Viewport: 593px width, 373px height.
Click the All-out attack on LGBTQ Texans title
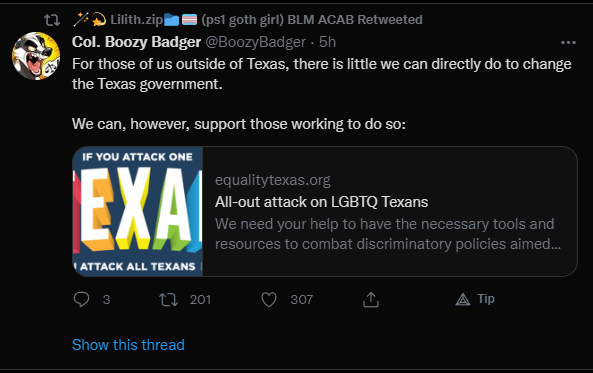click(x=321, y=202)
